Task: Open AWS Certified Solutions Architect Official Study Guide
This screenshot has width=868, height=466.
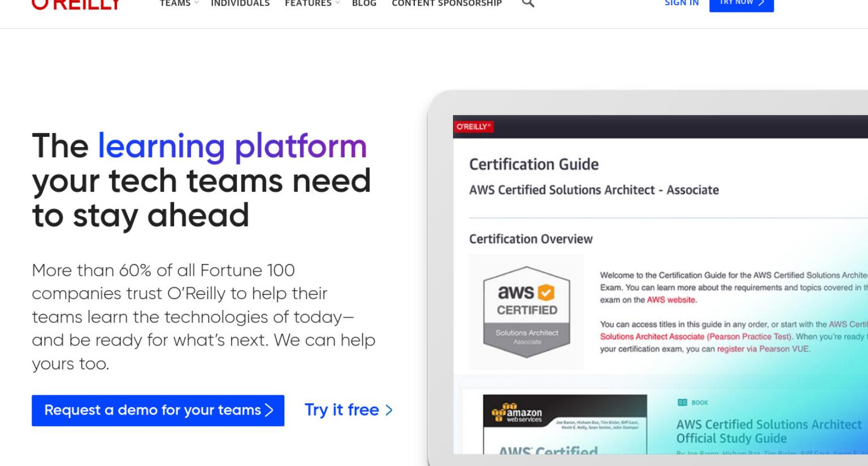Action: (x=769, y=432)
